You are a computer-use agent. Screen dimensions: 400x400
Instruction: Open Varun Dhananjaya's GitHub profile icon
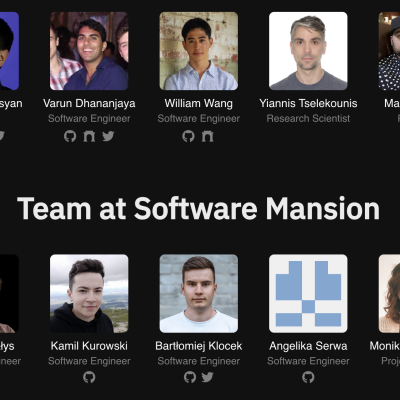click(70, 136)
